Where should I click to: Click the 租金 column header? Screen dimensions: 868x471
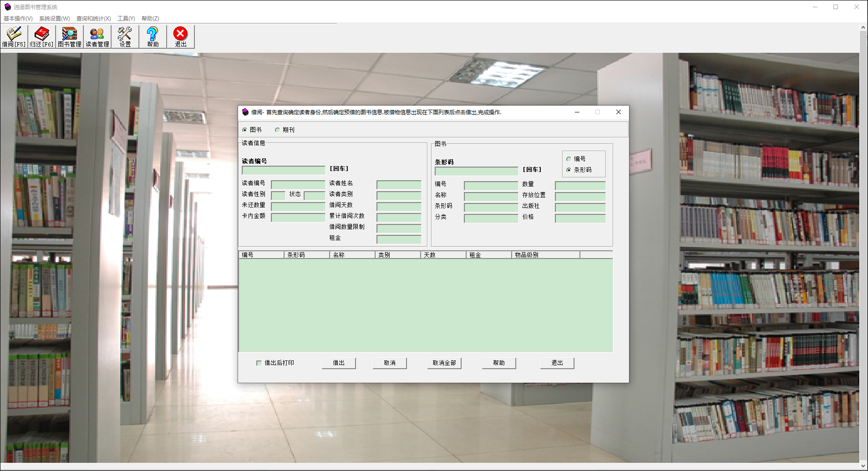pos(489,255)
